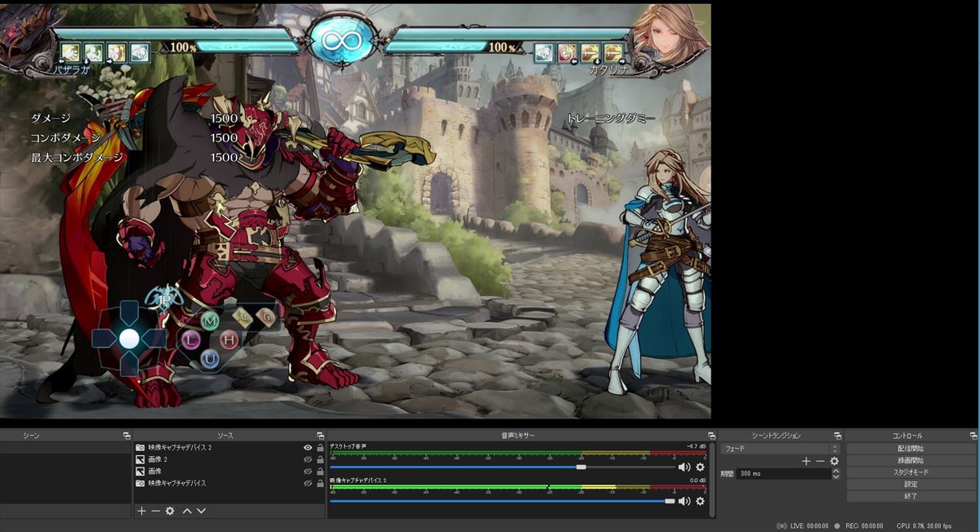Undock the ソース panel with its float icon
Screen dimensions: 980x532
(320, 436)
